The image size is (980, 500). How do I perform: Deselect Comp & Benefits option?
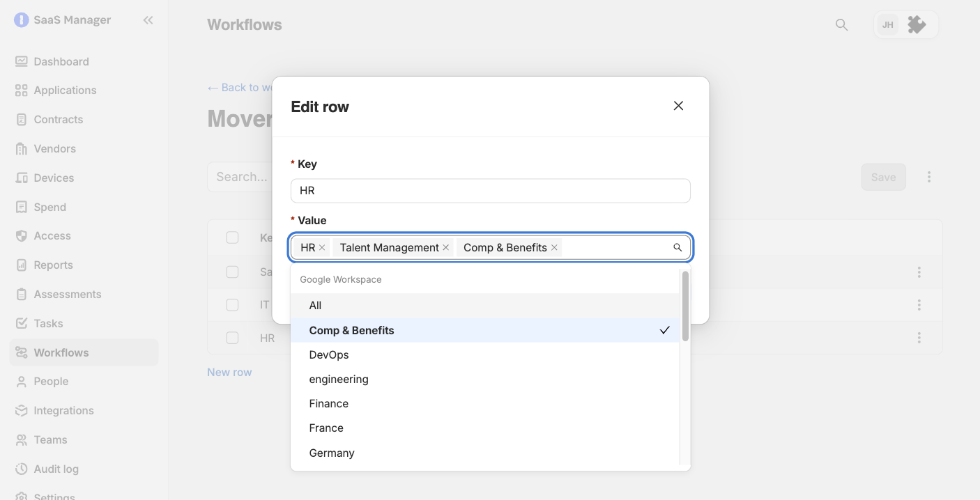tap(485, 330)
